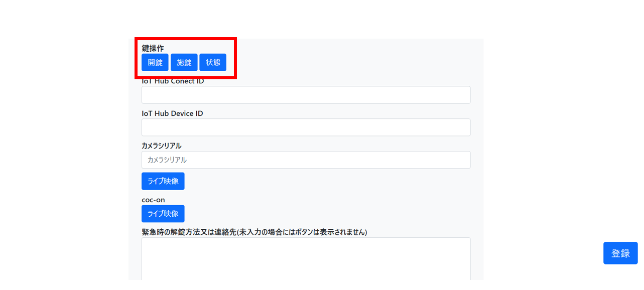Select the 緊急時の解錠方法又は連絡先 label
This screenshot has width=644, height=290.
(x=254, y=232)
